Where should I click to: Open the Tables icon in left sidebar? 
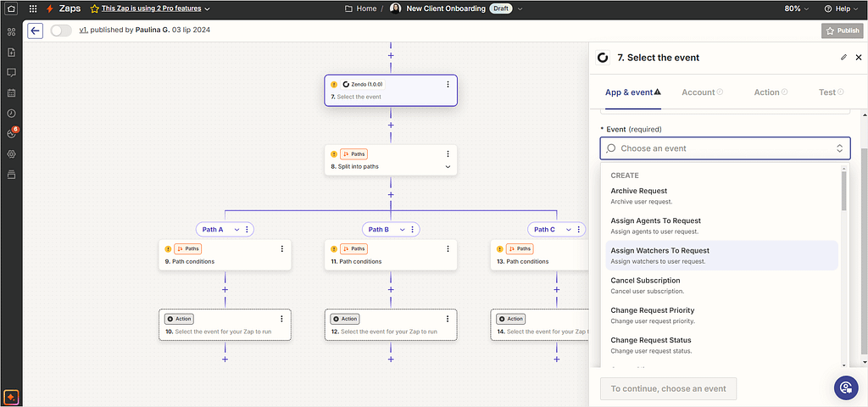click(11, 31)
